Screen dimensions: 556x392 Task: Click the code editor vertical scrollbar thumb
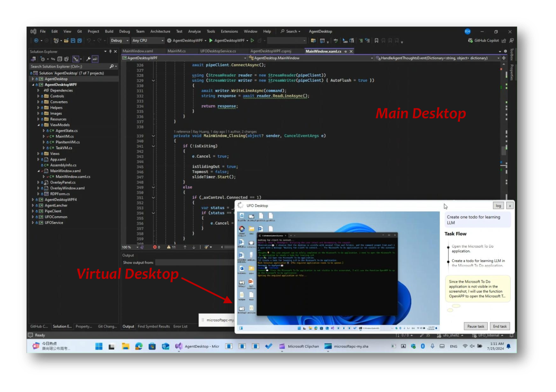pyautogui.click(x=504, y=150)
